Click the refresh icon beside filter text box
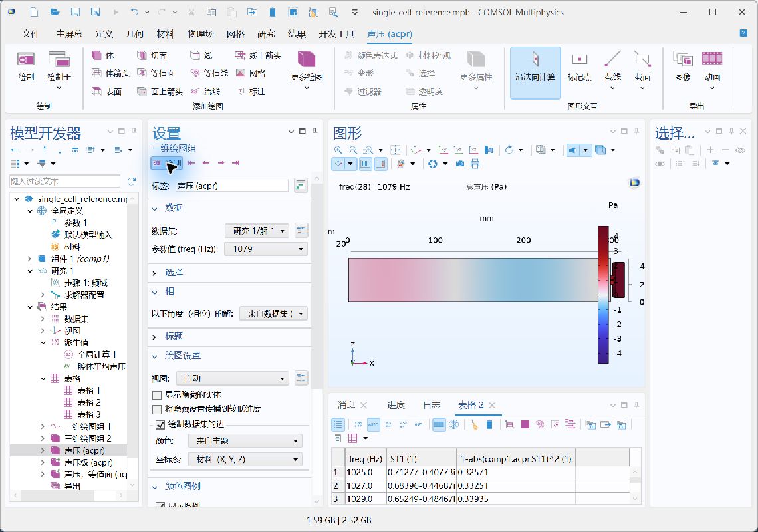This screenshot has height=532, width=758. pos(131,182)
